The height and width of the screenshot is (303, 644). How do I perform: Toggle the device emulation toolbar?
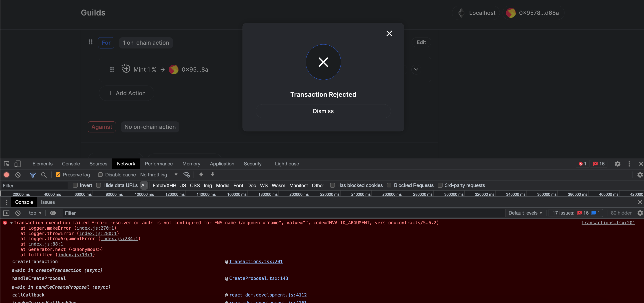[17, 164]
